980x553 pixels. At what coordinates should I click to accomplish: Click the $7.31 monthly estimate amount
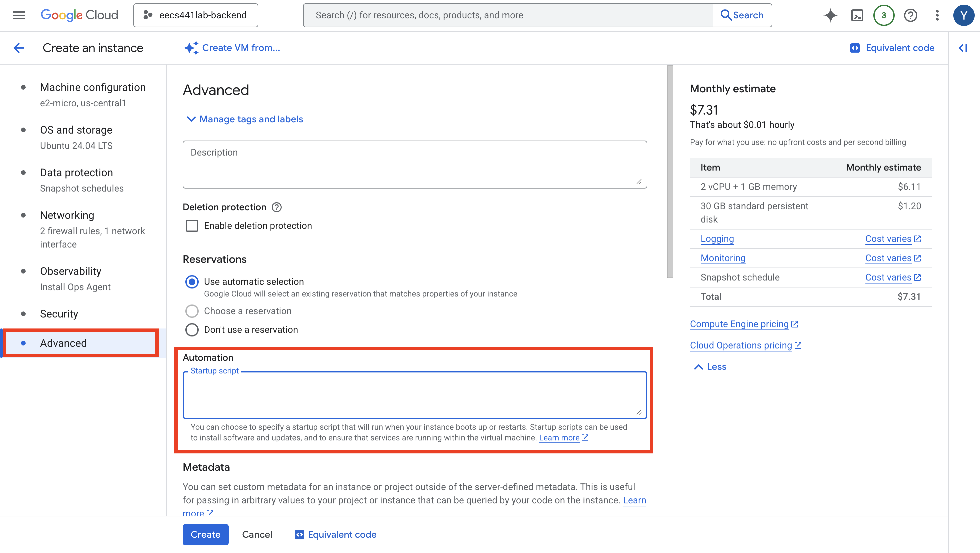[704, 110]
